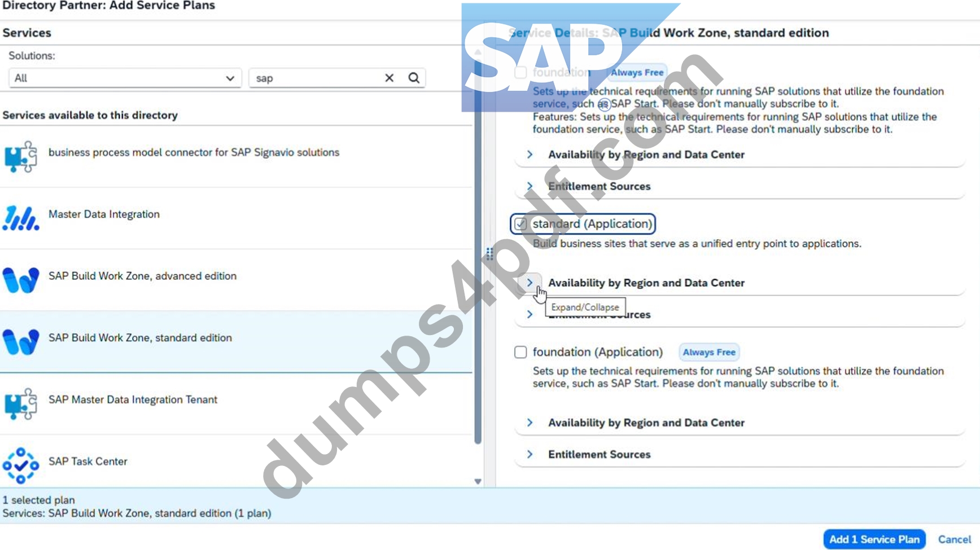The height and width of the screenshot is (550, 980).
Task: Select SAP Build Work Zone advanced edition icon
Action: 21,280
